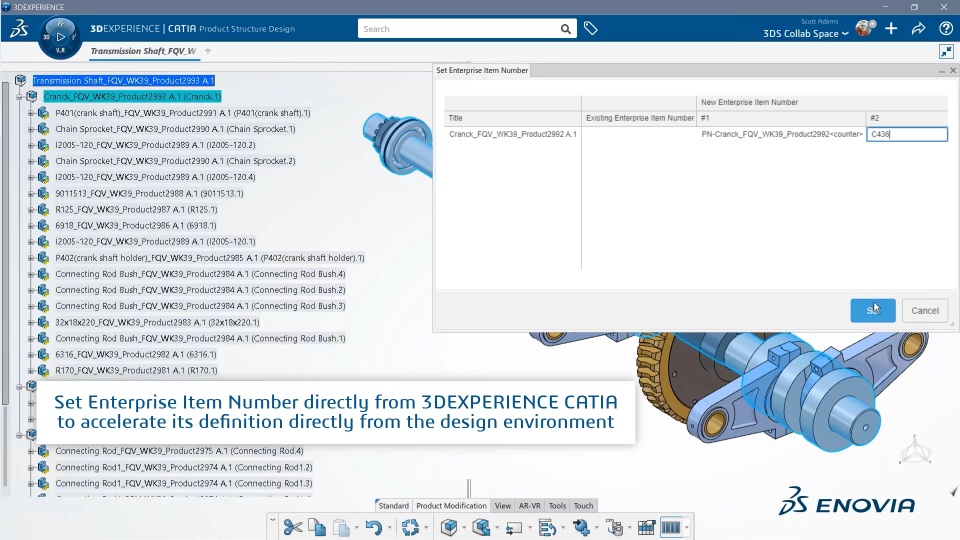
Task: Collapse the Cranck_FQV_WK39_Product2992 node
Action: point(19,97)
